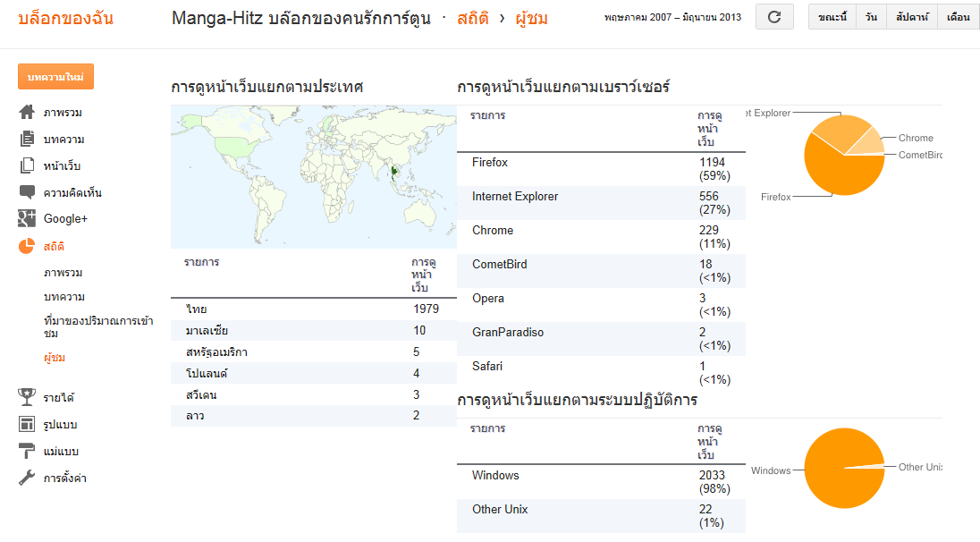Open สถิติ menu item

54,246
